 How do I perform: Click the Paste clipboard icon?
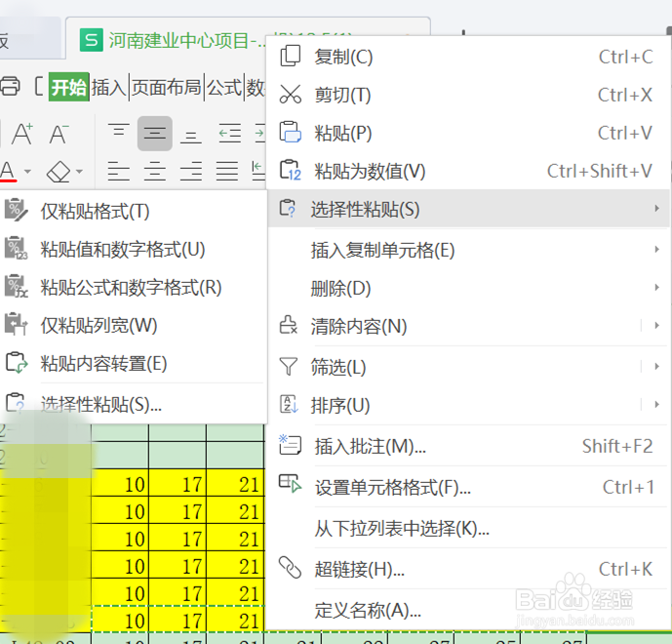point(290,132)
